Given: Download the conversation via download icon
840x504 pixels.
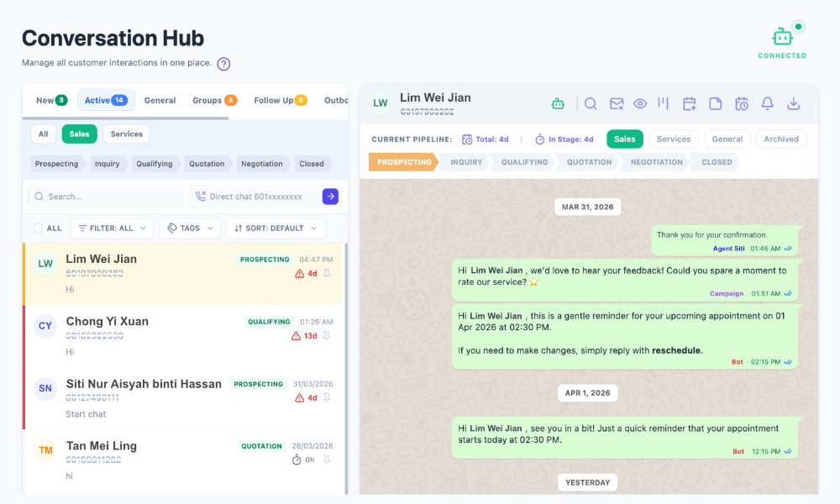Looking at the screenshot, I should 794,104.
